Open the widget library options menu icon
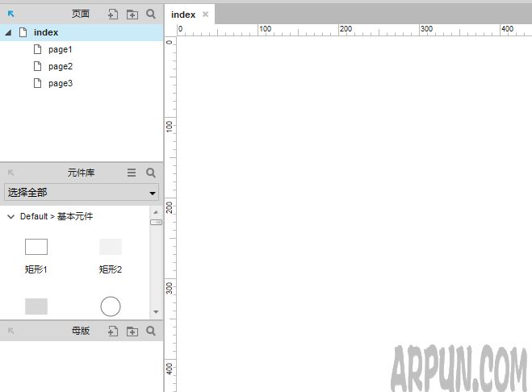 point(132,173)
